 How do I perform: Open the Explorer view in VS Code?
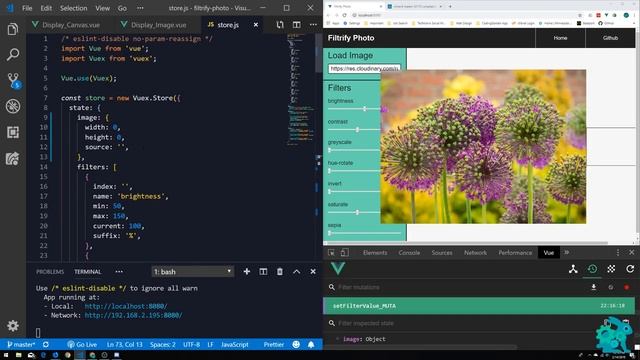coord(13,29)
